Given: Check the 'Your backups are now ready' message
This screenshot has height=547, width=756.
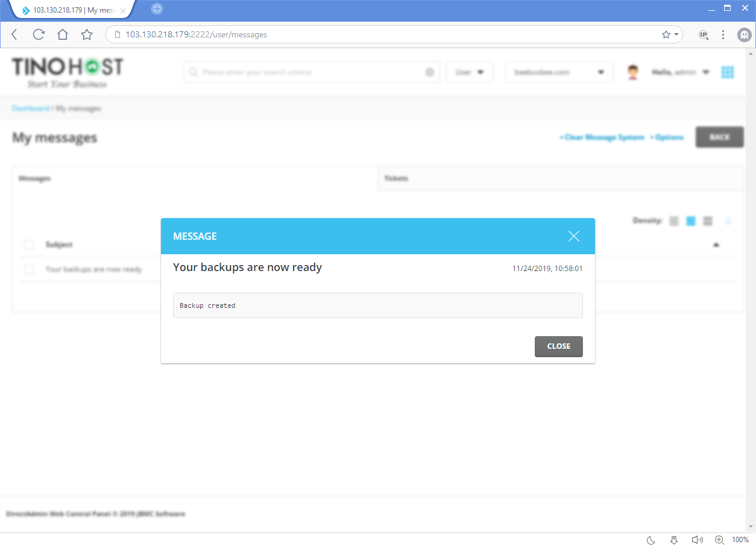Looking at the screenshot, I should (x=29, y=269).
